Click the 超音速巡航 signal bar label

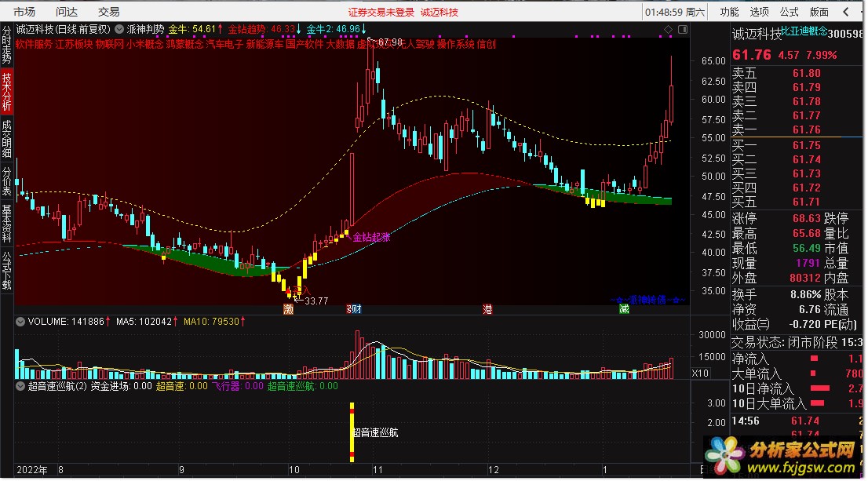pyautogui.click(x=375, y=433)
